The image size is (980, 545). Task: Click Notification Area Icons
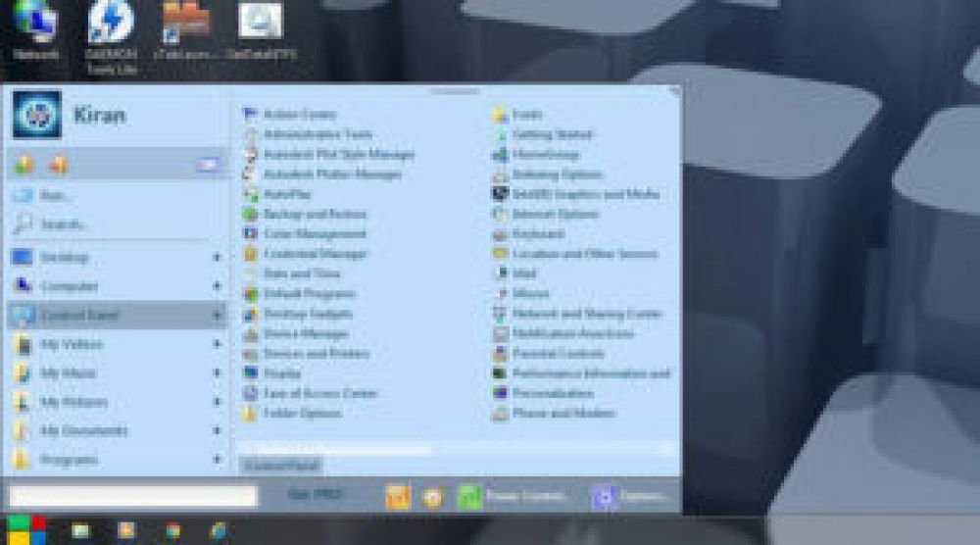[x=563, y=333]
